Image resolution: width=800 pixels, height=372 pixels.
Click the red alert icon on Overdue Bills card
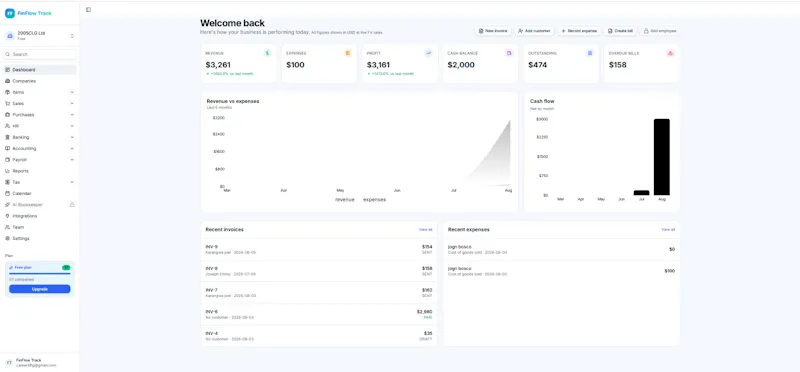coord(670,53)
